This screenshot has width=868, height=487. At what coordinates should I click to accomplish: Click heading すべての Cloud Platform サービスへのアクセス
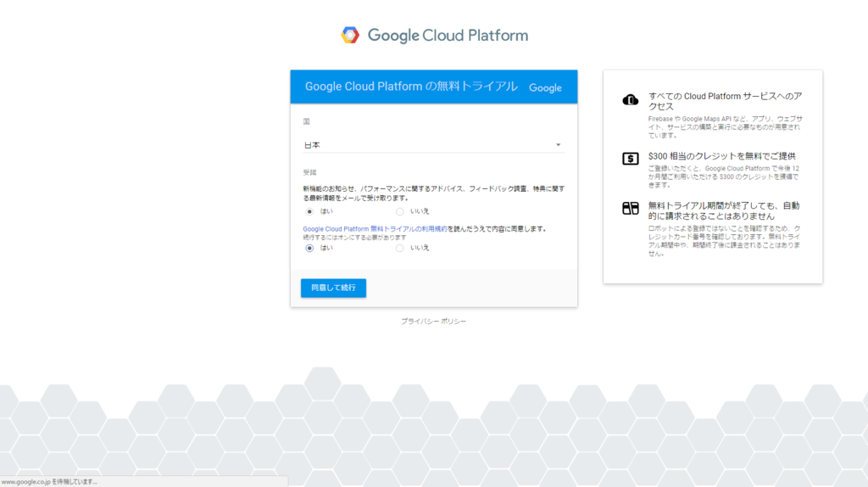(726, 101)
